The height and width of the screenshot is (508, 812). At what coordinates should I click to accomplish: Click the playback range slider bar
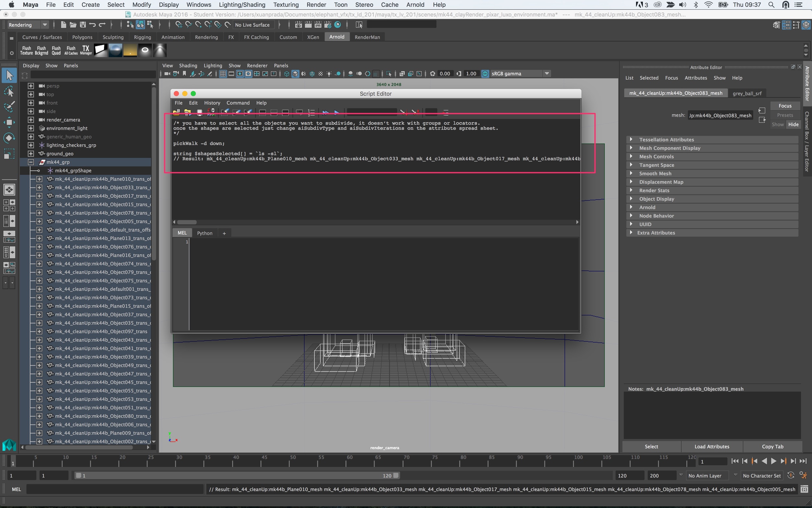point(237,475)
